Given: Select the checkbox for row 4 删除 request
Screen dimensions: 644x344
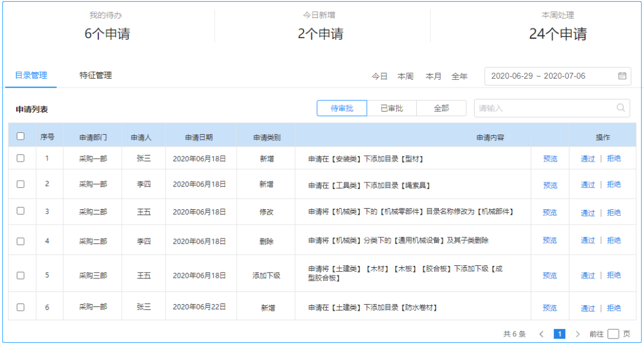Looking at the screenshot, I should coord(21,241).
